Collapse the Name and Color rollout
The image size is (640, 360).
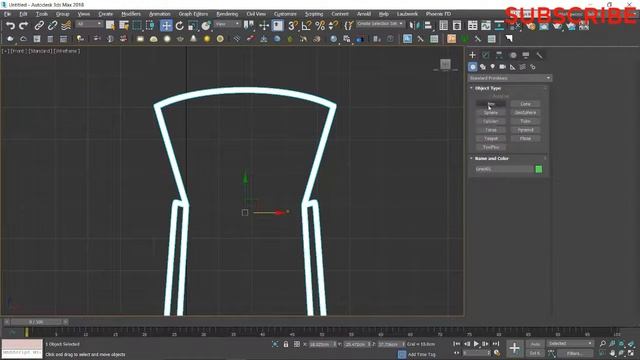point(491,158)
